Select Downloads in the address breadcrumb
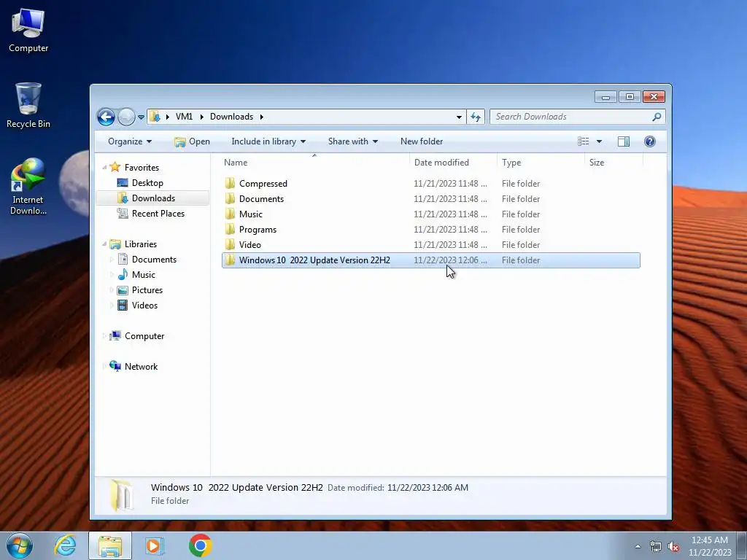The height and width of the screenshot is (560, 747). coord(231,117)
